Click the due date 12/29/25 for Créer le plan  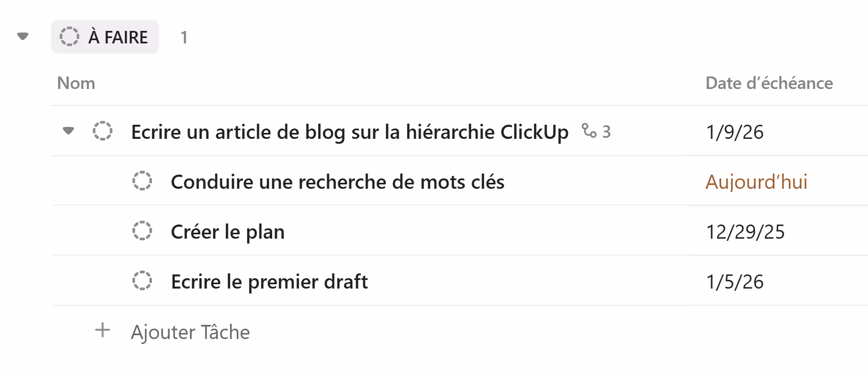click(745, 231)
